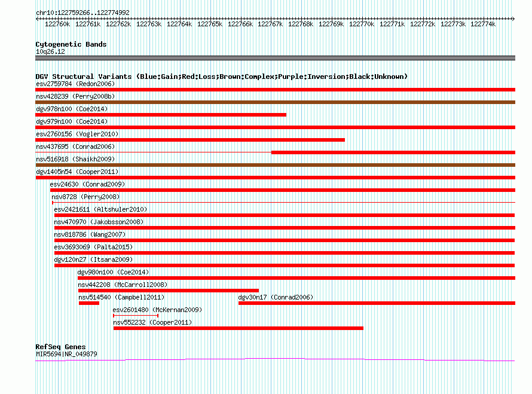532x394 pixels.
Task: Click the 122774k ruler tick label
Action: coord(483,24)
